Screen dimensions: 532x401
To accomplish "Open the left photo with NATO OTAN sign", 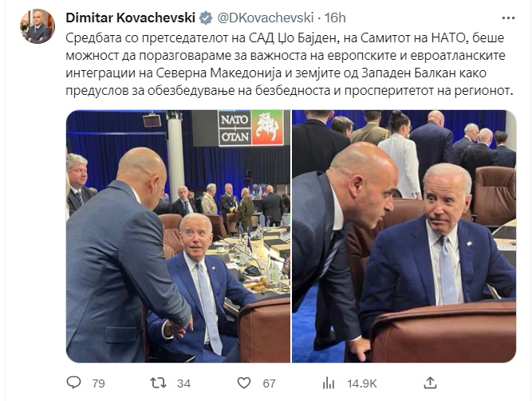I will [x=178, y=236].
